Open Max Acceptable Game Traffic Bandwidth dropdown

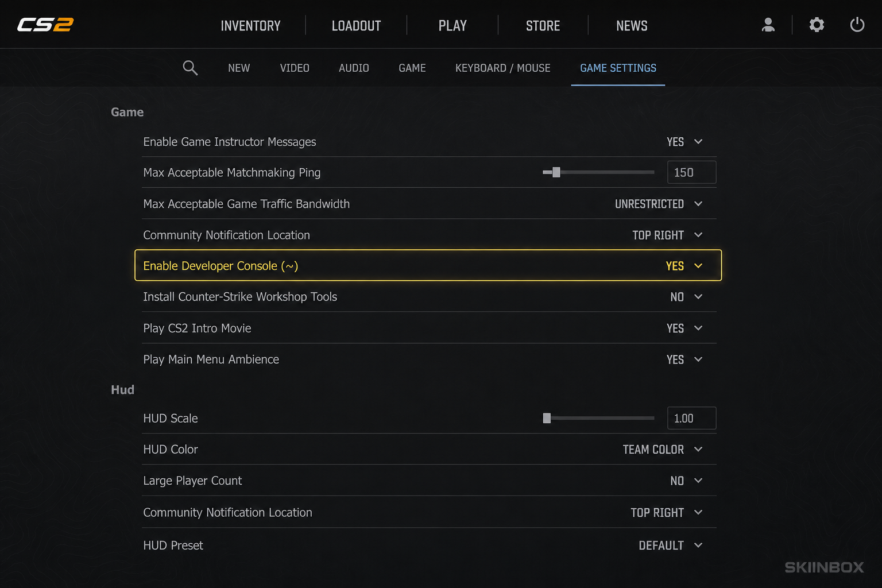pos(659,204)
